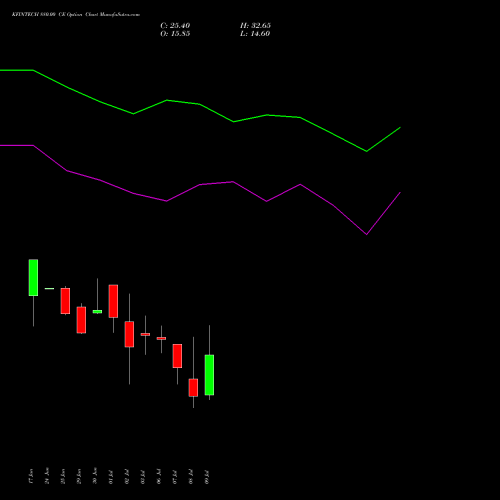Click the red candle for 29 Jun
Image resolution: width=500 pixels, height=500 pixels.
[81, 320]
